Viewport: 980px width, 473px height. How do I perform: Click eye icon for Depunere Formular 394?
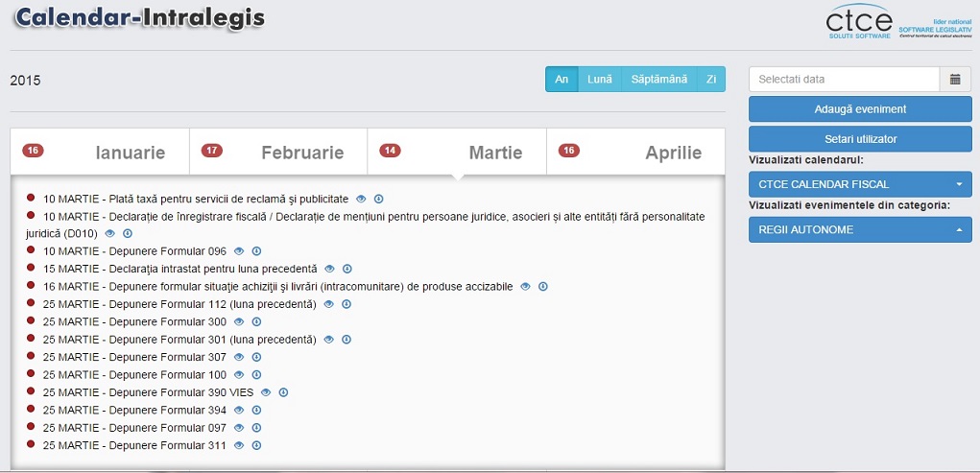(x=239, y=410)
